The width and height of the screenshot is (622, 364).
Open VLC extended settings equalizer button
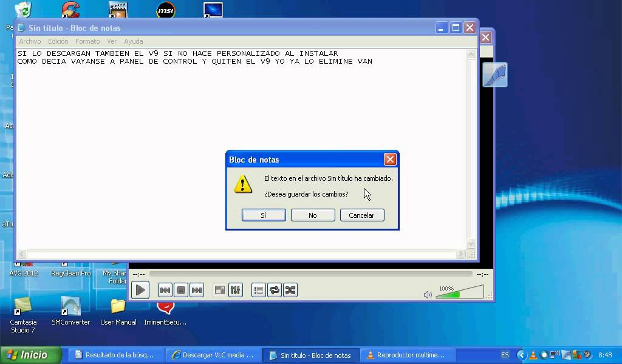(x=236, y=290)
